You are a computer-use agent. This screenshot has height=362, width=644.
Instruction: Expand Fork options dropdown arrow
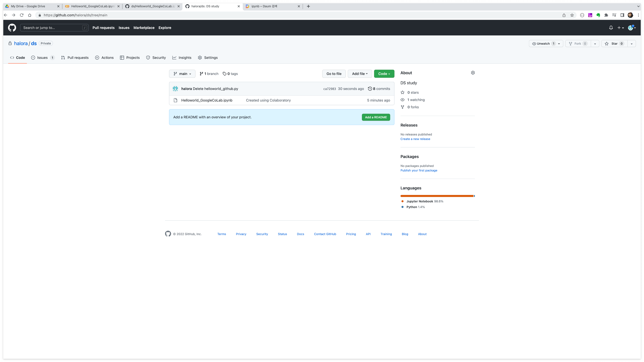pos(595,44)
